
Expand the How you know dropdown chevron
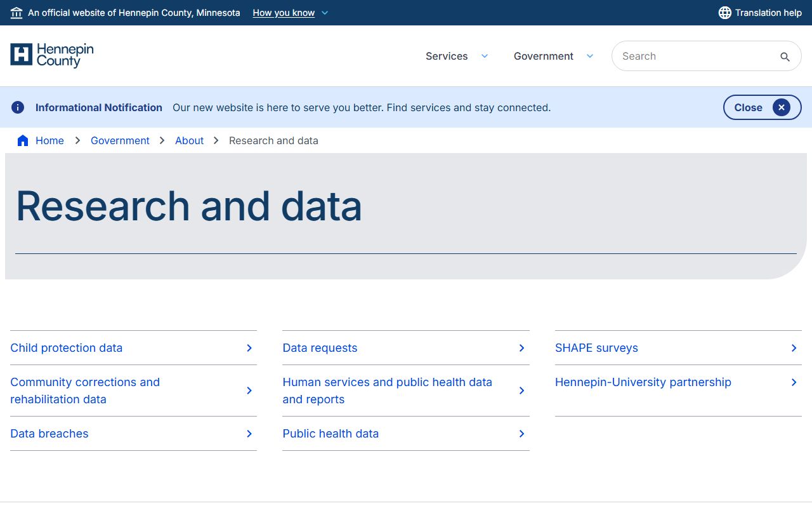pyautogui.click(x=325, y=13)
